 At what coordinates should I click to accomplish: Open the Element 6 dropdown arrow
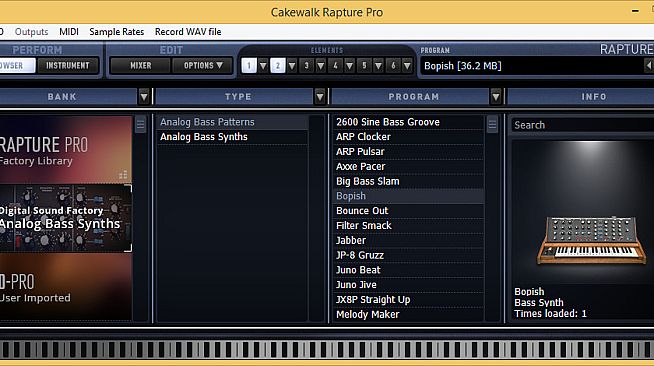[x=407, y=65]
